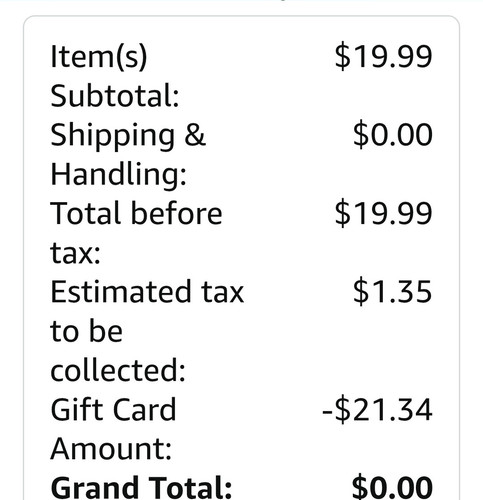Select Estimated tax to be collected label
Screen dimensions: 483x500
pyautogui.click(x=147, y=331)
